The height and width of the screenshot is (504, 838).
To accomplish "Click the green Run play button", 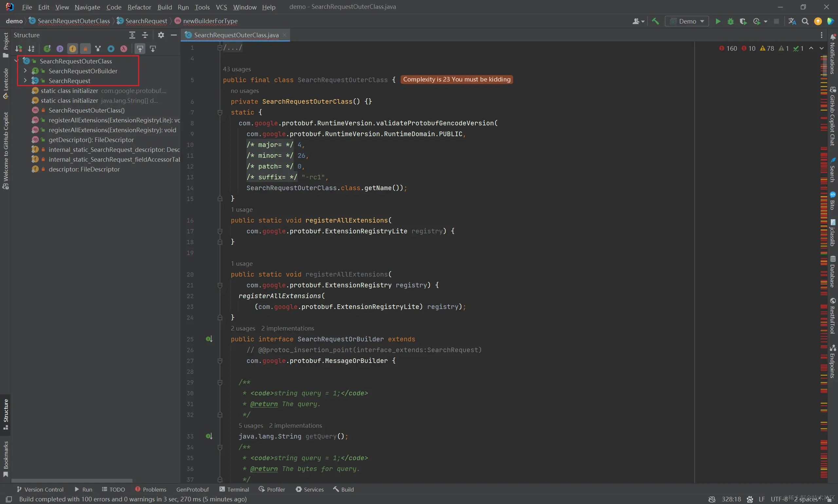I will click(718, 21).
